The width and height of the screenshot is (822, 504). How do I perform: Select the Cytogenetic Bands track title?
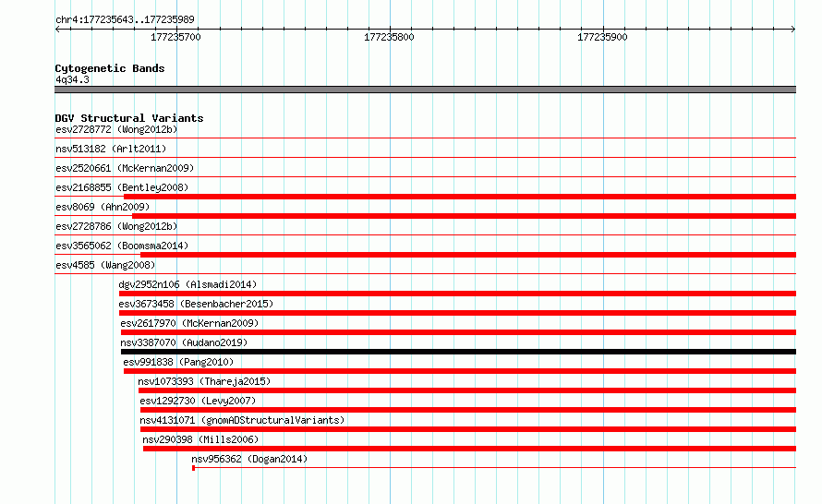click(x=110, y=68)
